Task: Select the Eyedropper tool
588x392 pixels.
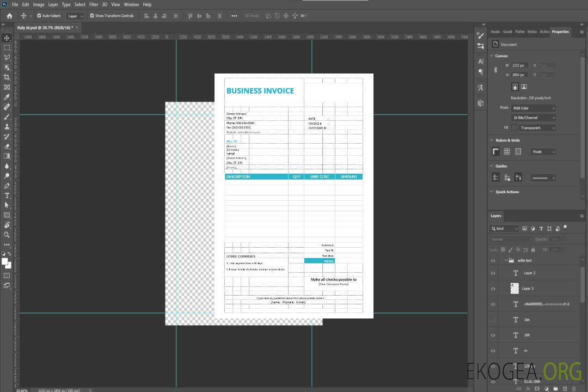Action: (7, 97)
